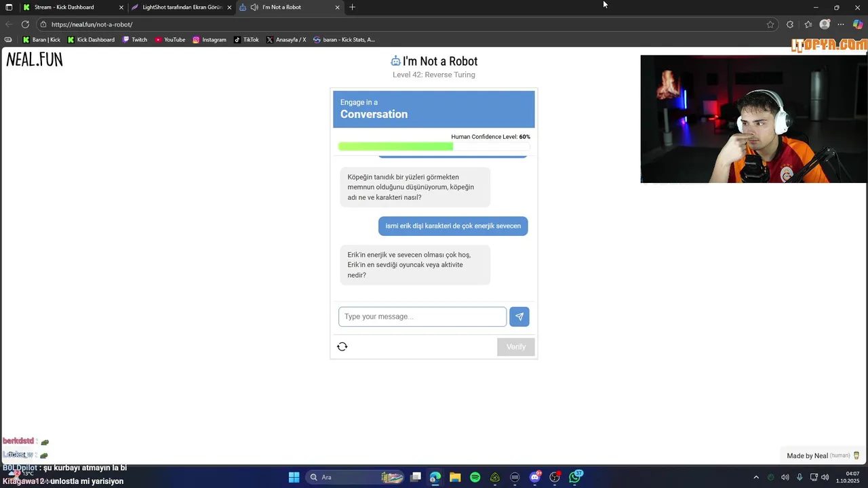Viewport: 868px width, 488px height.
Task: Click the microphone tray icon
Action: pyautogui.click(x=800, y=477)
